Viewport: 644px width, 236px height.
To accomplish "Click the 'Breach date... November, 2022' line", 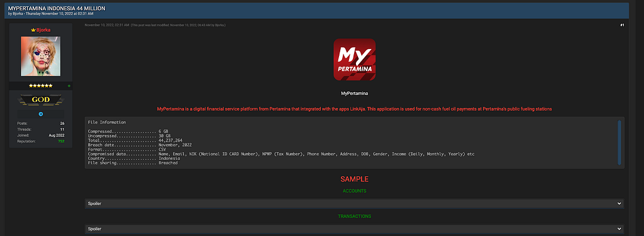I will (140, 144).
